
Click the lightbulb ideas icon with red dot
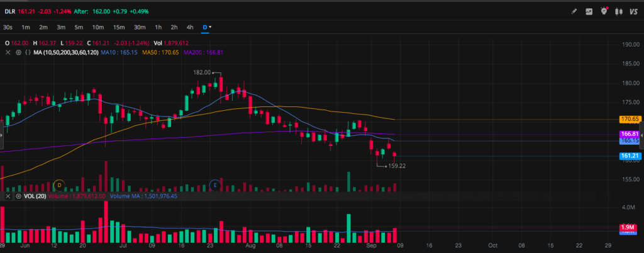pyautogui.click(x=604, y=11)
